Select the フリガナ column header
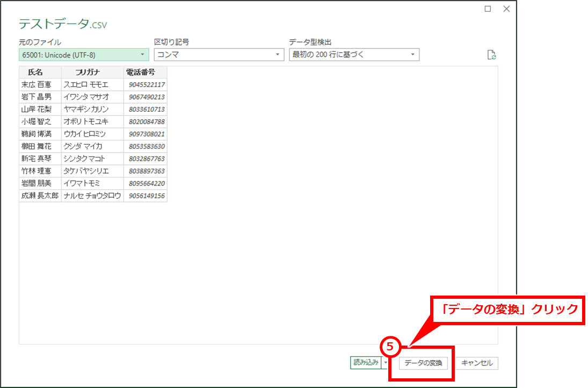Image resolution: width=588 pixels, height=388 pixels. point(92,73)
